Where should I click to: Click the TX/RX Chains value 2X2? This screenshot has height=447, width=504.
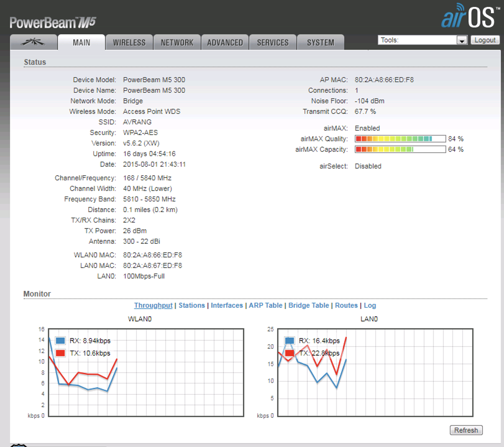click(x=129, y=220)
